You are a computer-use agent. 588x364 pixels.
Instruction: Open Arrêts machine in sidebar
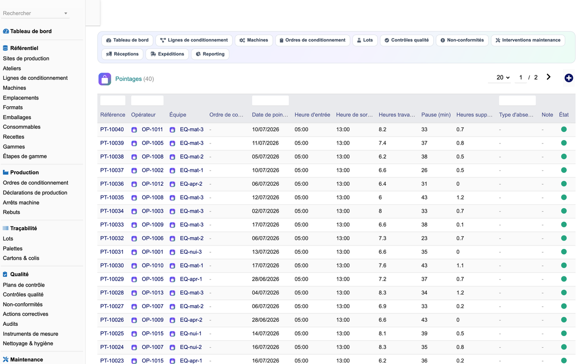tap(21, 202)
